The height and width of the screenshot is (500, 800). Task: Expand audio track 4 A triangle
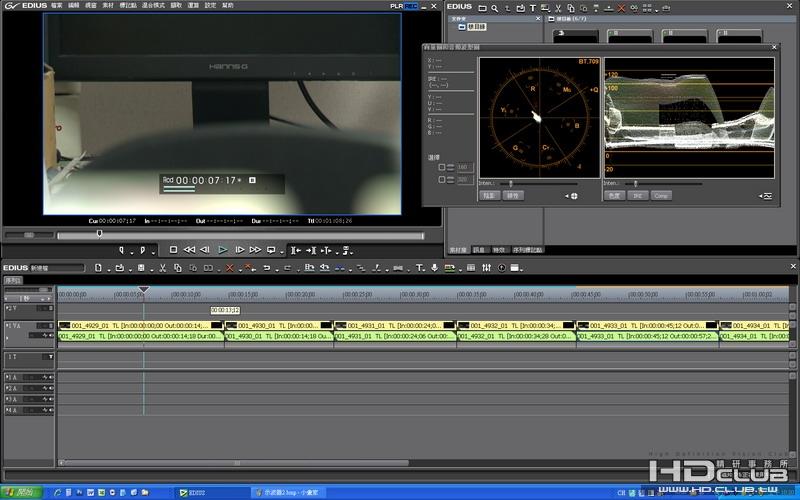(x=7, y=410)
